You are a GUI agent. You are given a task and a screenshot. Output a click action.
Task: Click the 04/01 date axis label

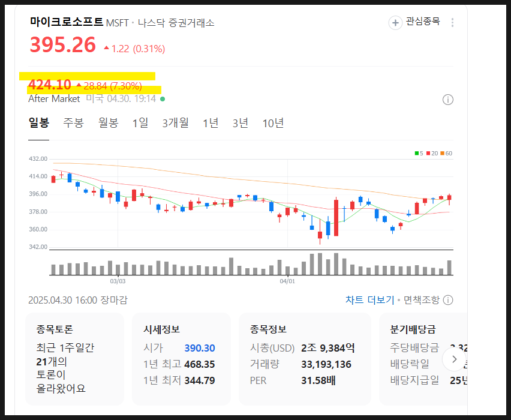click(x=287, y=281)
